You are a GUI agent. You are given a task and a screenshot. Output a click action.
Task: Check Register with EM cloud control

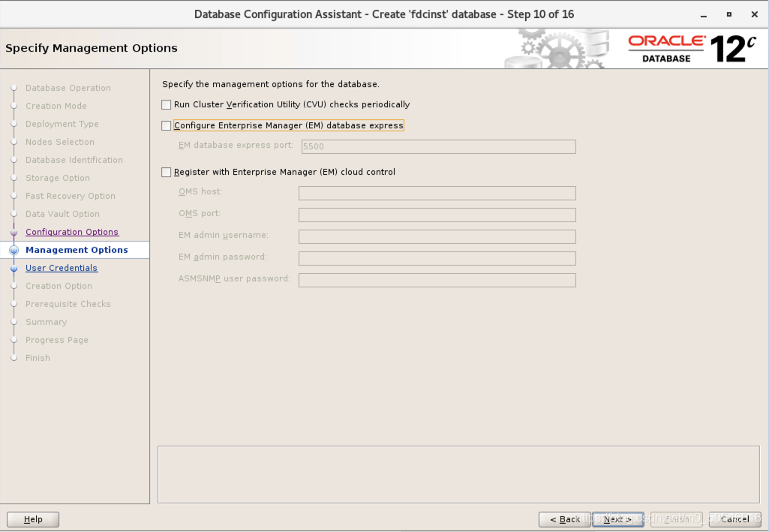(167, 172)
